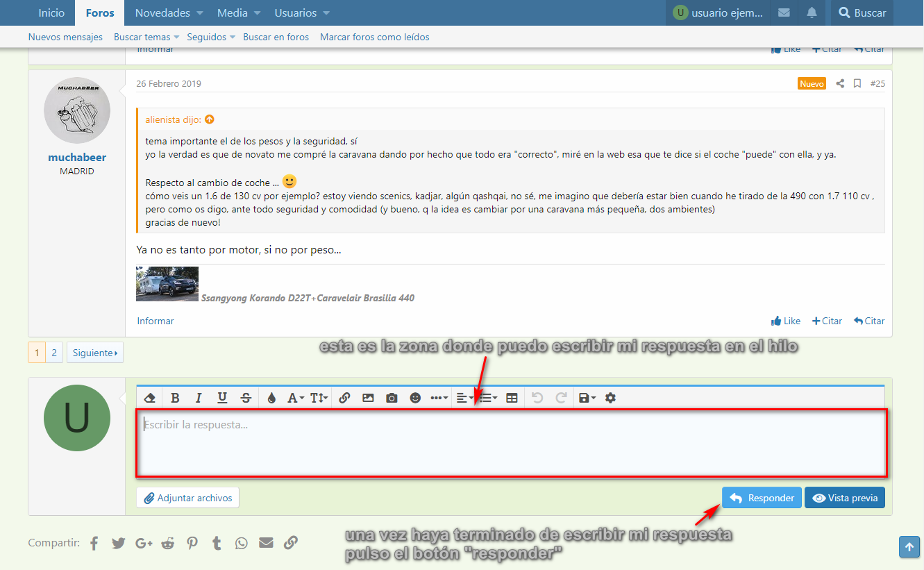Click the camera media icon
The height and width of the screenshot is (570, 924).
pyautogui.click(x=392, y=398)
